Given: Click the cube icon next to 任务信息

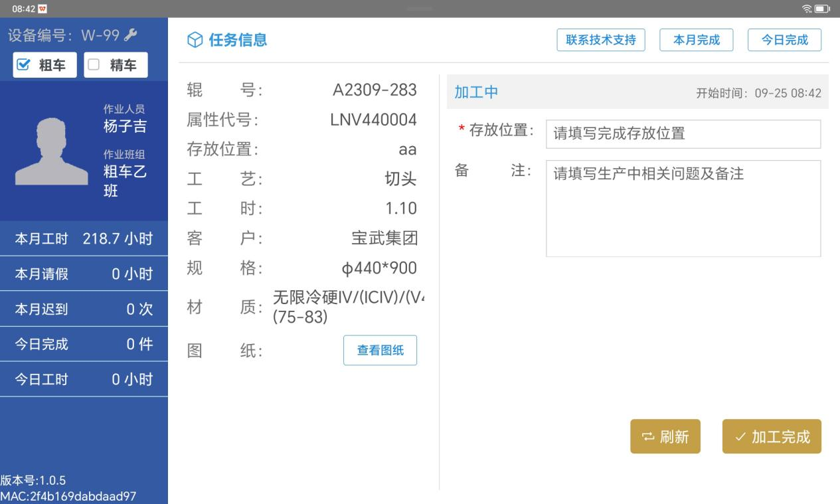Looking at the screenshot, I should coord(195,41).
